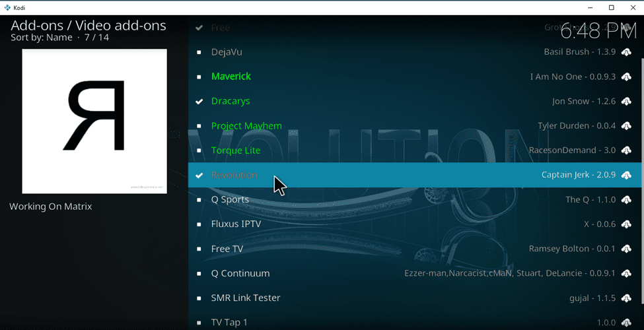Open the Fluxus IPTV add-on
This screenshot has height=330, width=644.
414,224
